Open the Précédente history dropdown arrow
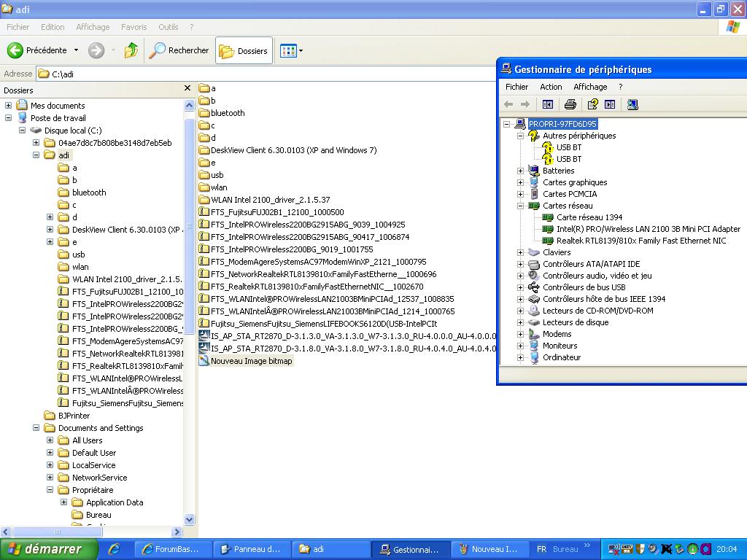 coord(76,50)
